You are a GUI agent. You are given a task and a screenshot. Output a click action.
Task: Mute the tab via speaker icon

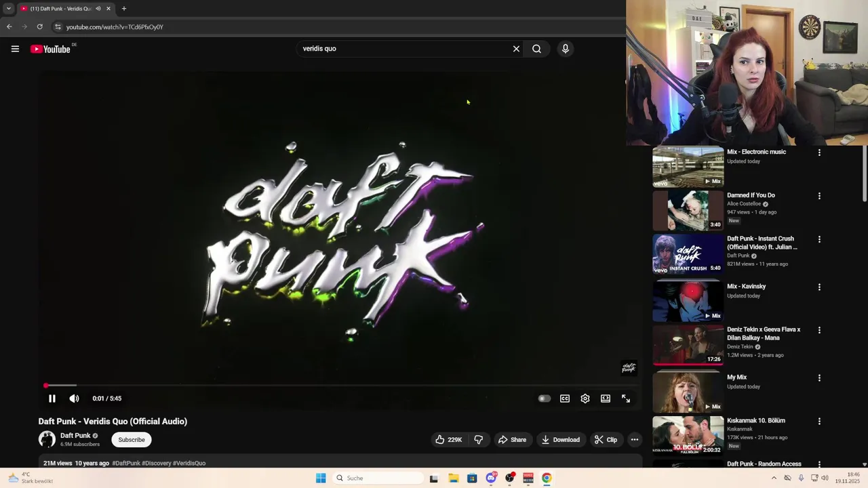pyautogui.click(x=98, y=9)
